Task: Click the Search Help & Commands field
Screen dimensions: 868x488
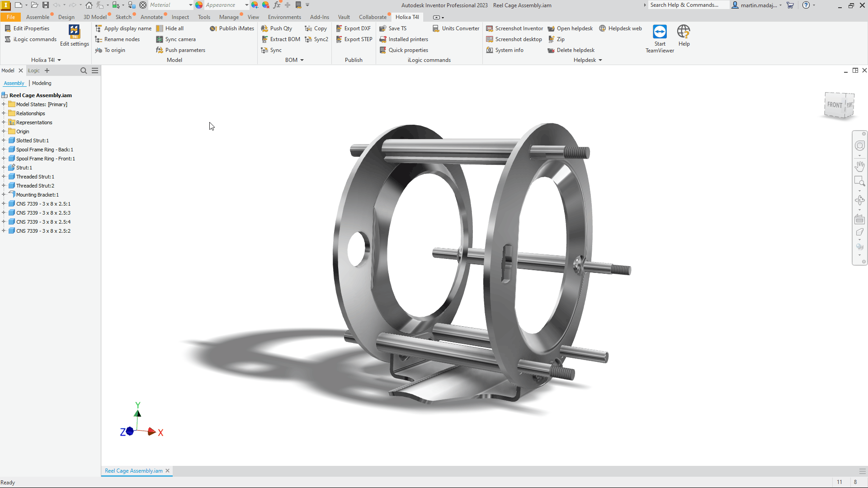Action: [x=687, y=5]
